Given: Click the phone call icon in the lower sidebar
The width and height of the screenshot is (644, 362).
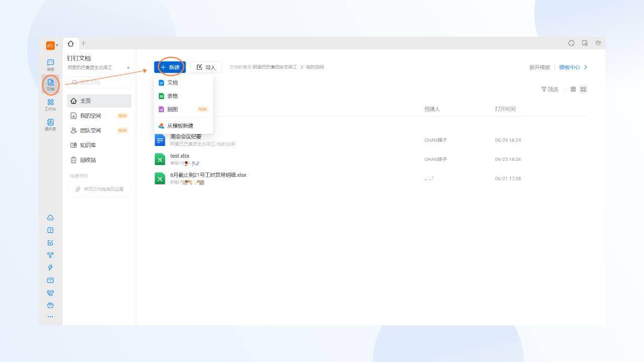Looking at the screenshot, I should [x=50, y=293].
